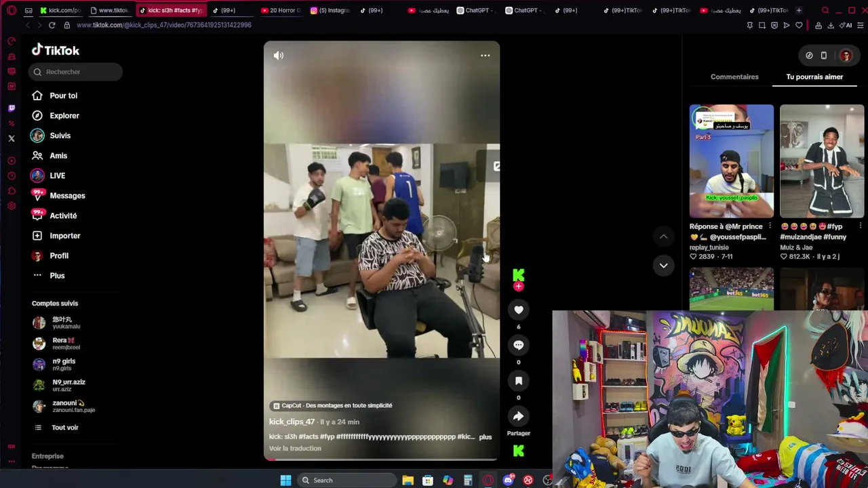
Task: Open the profile avatar menu at top right
Action: tap(846, 56)
